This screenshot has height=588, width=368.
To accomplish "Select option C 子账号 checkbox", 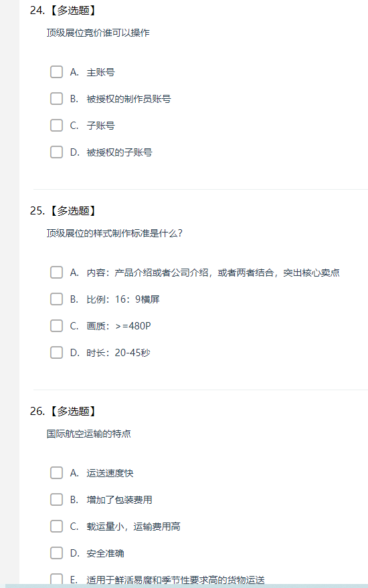I will [56, 125].
